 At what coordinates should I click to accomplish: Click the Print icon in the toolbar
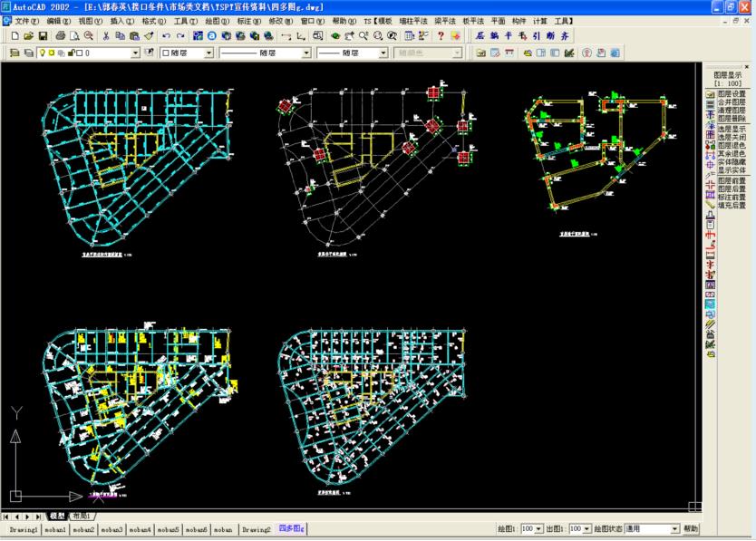click(x=60, y=35)
